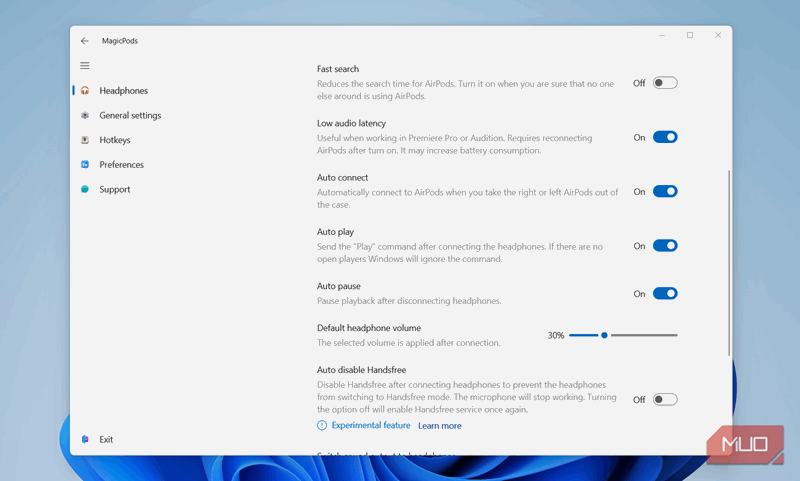Select Hotkeys in the sidebar
Viewport: 800px width, 481px height.
115,140
